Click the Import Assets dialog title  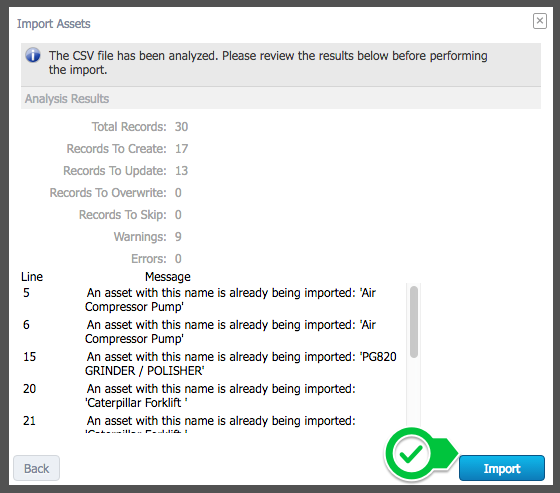click(x=54, y=24)
